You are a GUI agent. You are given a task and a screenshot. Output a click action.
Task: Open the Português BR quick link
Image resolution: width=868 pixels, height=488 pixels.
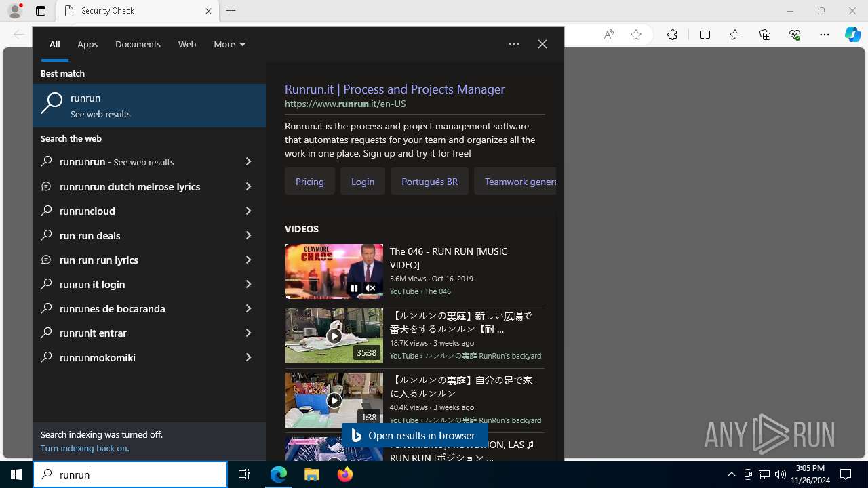[x=429, y=182]
